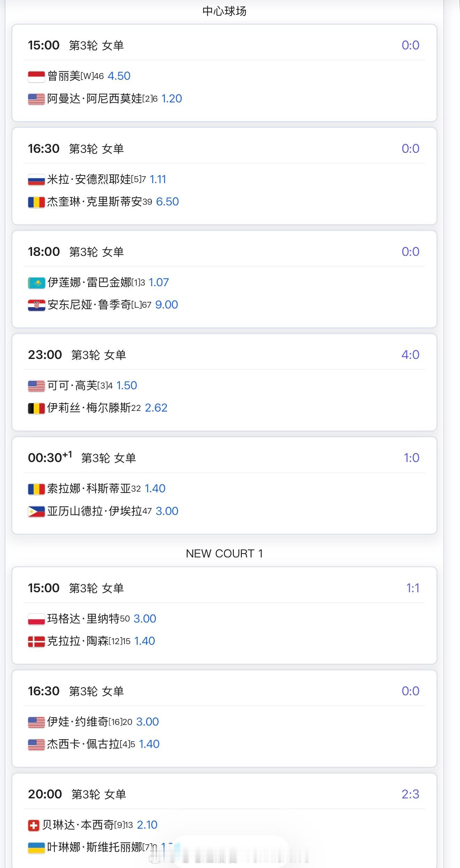Open the 2:3 score of 20:00 match
This screenshot has width=460, height=868.
click(410, 794)
